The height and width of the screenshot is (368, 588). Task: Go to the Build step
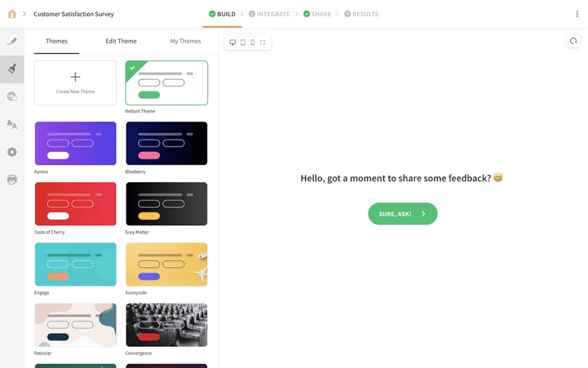(222, 14)
